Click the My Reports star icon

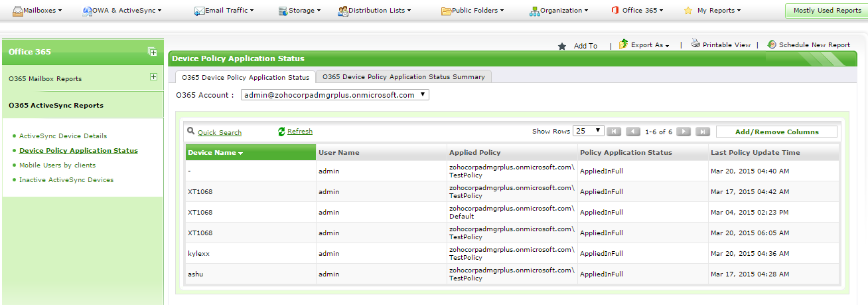tap(688, 11)
